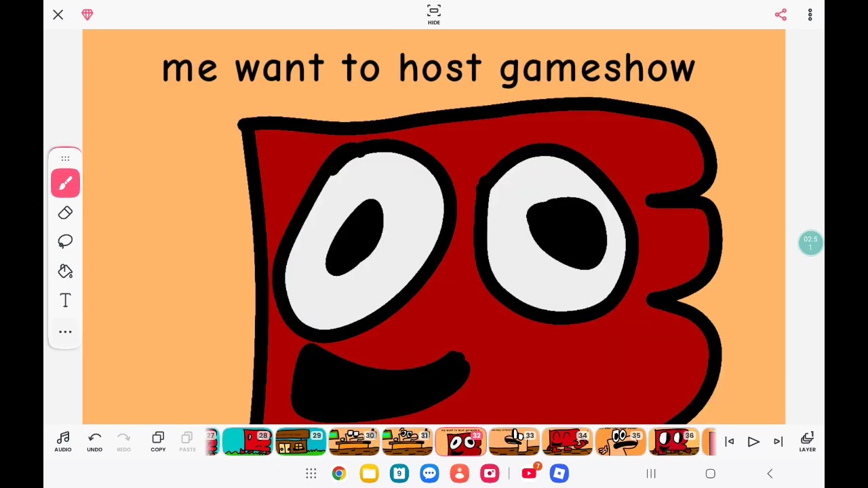Click the caption text 'me want to host gameshow'
Image resolution: width=868 pixels, height=488 pixels.
pos(429,69)
